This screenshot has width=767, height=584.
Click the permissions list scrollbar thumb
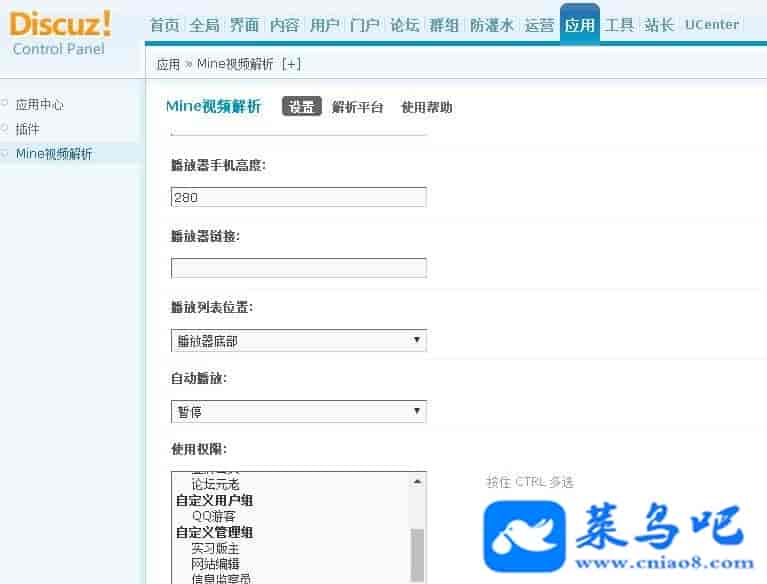417,555
